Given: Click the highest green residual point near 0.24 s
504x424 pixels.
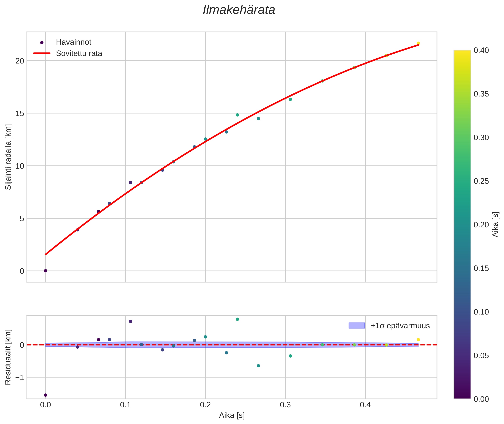Looking at the screenshot, I should [237, 319].
